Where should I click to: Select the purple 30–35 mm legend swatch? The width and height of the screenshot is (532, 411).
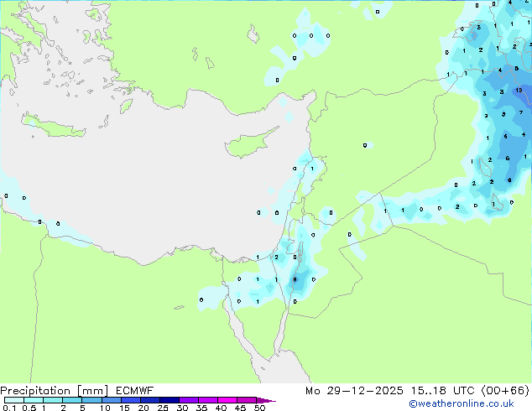pyautogui.click(x=189, y=400)
